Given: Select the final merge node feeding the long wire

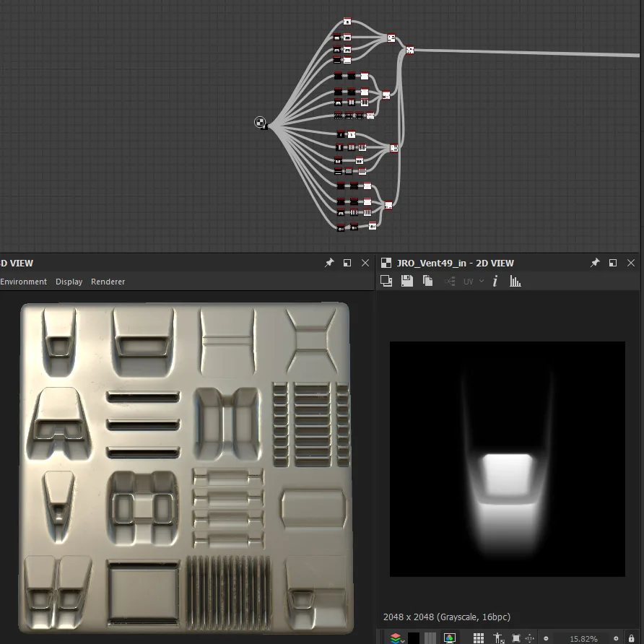Looking at the screenshot, I should click(x=410, y=50).
